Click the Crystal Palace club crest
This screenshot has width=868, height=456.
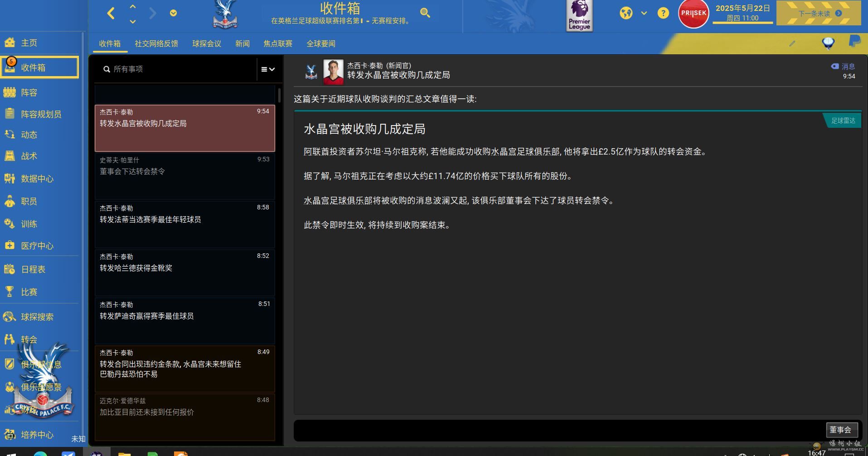pyautogui.click(x=225, y=14)
